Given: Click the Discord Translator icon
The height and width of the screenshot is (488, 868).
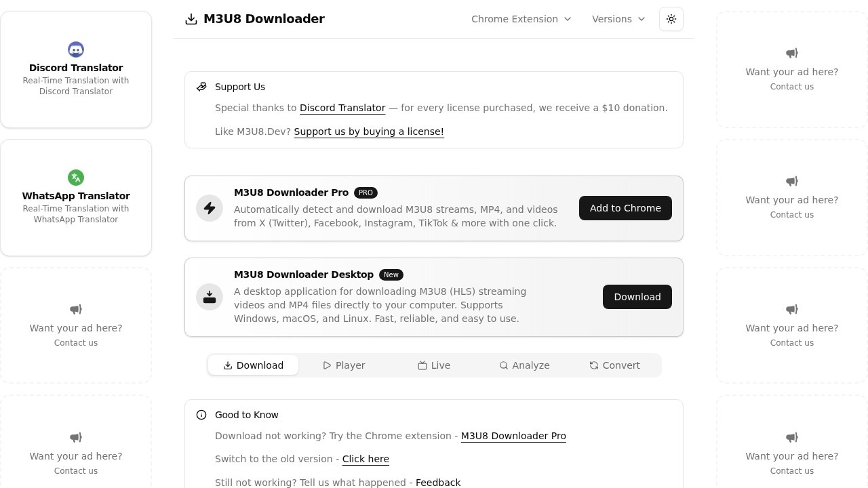Looking at the screenshot, I should tap(76, 49).
